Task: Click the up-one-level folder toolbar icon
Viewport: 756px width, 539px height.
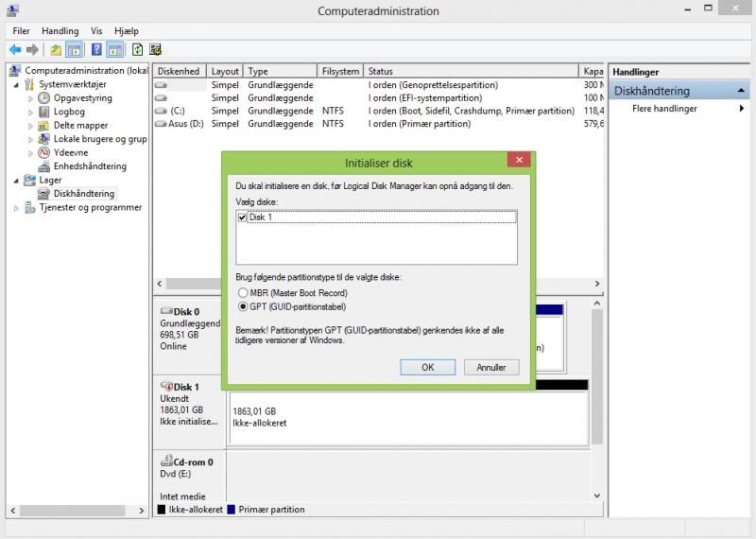Action: tap(56, 49)
